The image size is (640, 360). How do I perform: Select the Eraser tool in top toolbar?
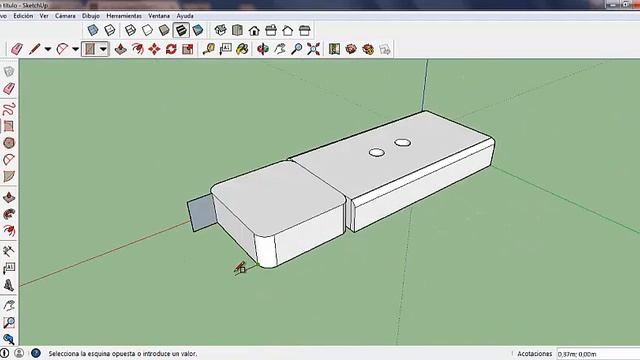pos(17,49)
